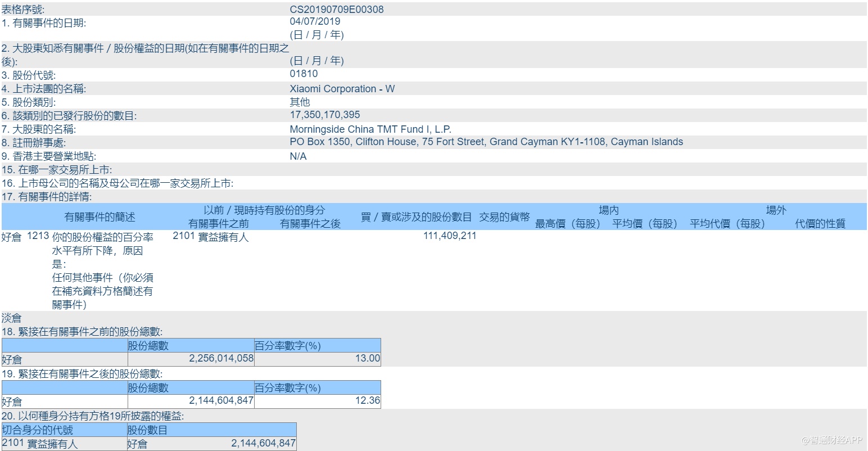The height and width of the screenshot is (451, 868).
Task: Click 好倉 in event details row
Action: click(x=12, y=237)
